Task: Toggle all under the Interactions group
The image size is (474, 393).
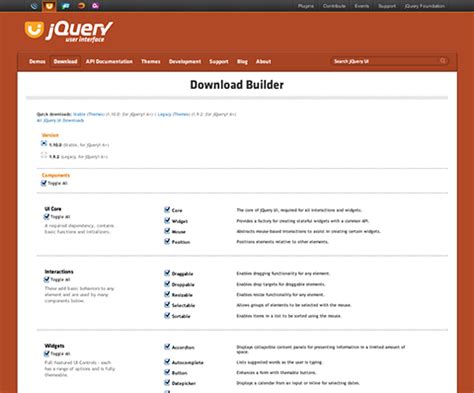Action: (x=46, y=279)
